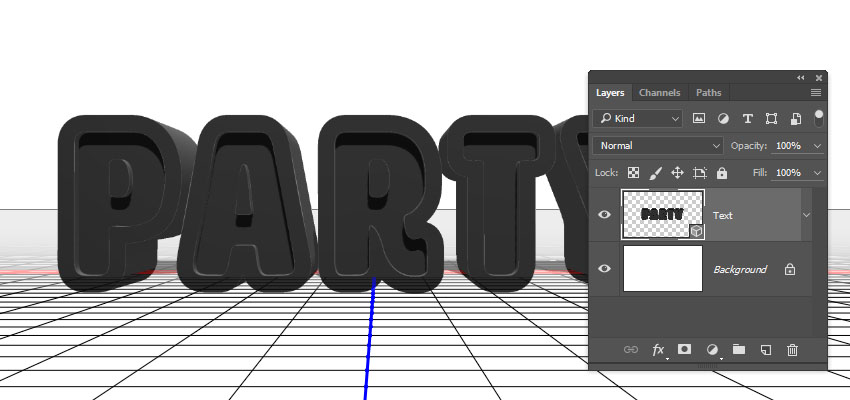This screenshot has width=850, height=400.
Task: Open the Opacity slider dropdown
Action: [x=819, y=146]
